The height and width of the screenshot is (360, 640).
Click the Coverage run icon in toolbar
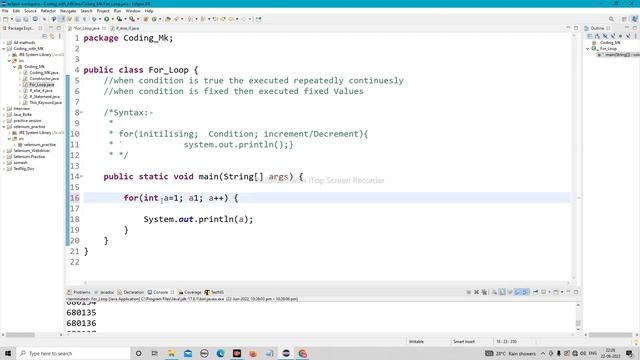pyautogui.click(x=119, y=19)
